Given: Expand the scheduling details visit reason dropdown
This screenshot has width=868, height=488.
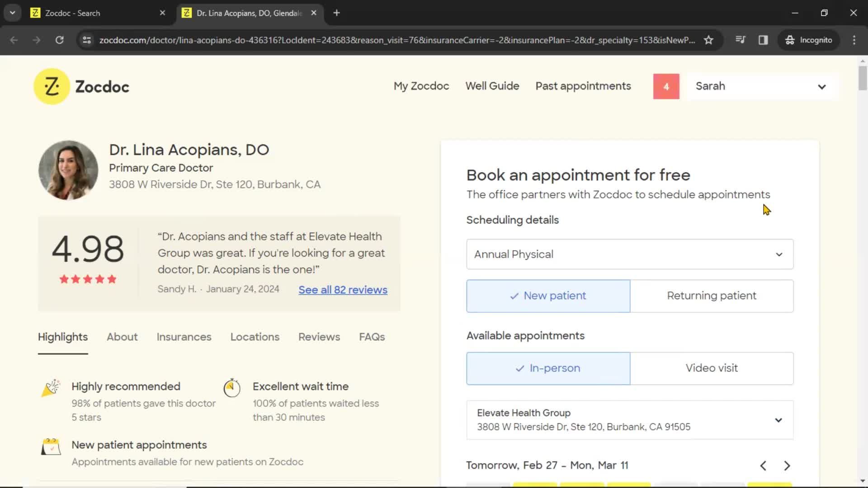Looking at the screenshot, I should coord(630,254).
